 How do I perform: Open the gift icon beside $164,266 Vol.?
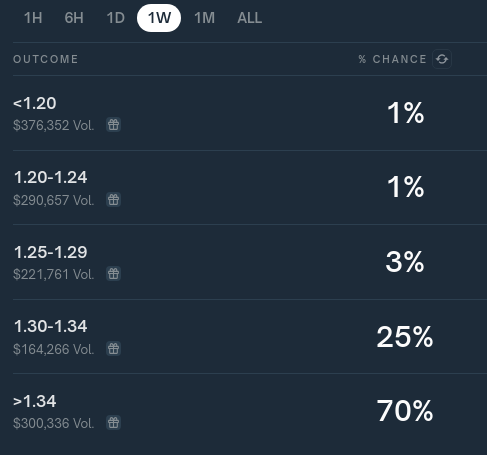(113, 349)
